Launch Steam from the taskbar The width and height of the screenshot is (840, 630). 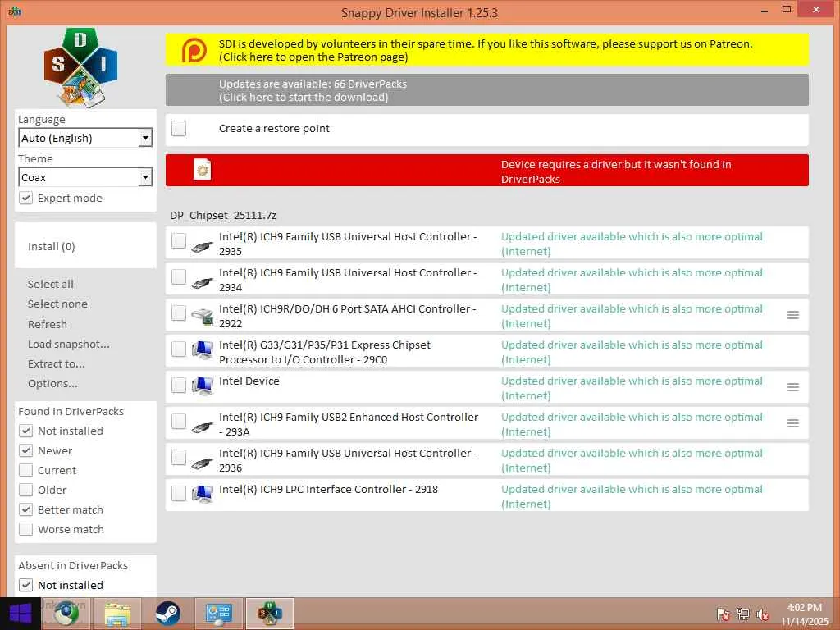click(167, 614)
